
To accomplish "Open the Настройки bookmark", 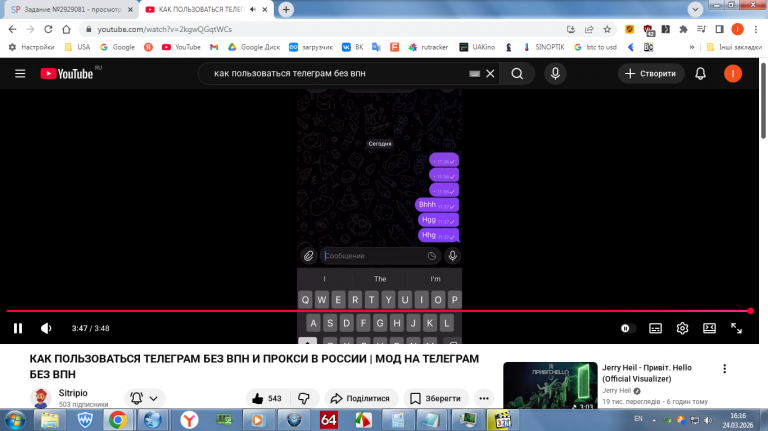I will [32, 47].
